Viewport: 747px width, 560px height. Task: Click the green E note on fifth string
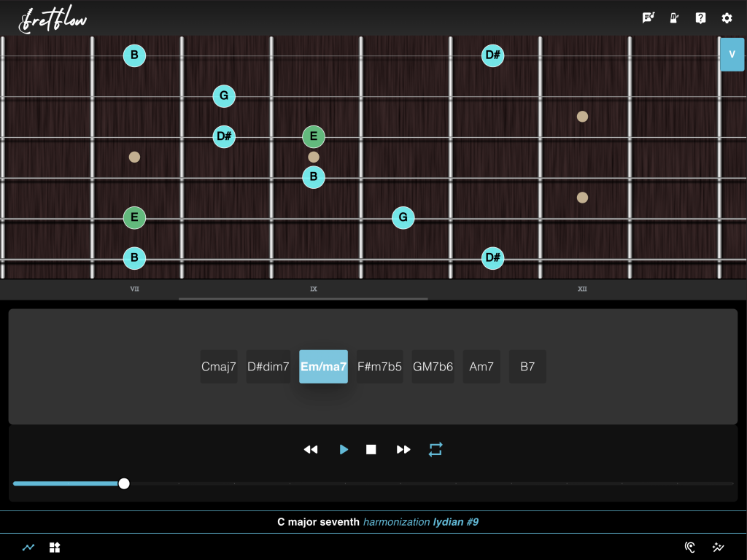(134, 217)
